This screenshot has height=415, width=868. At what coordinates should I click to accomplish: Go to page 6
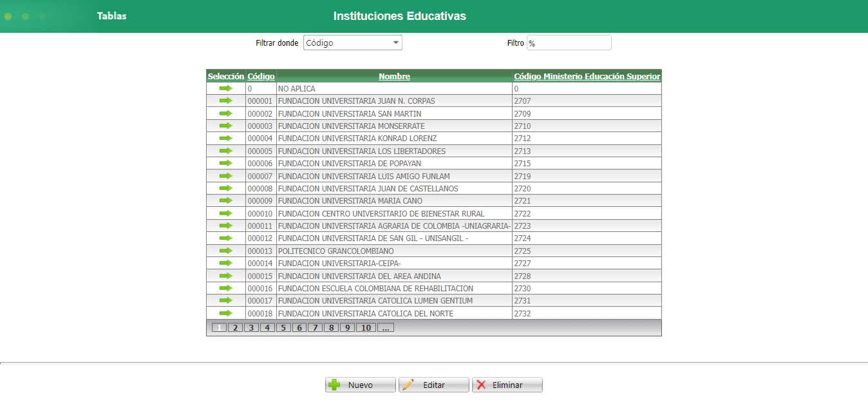[x=299, y=327]
